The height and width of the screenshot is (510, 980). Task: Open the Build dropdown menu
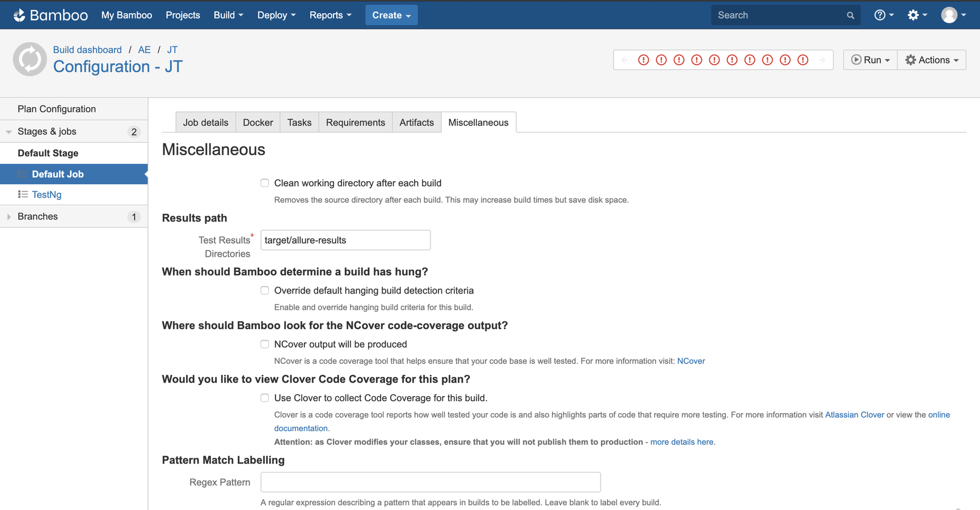(229, 15)
